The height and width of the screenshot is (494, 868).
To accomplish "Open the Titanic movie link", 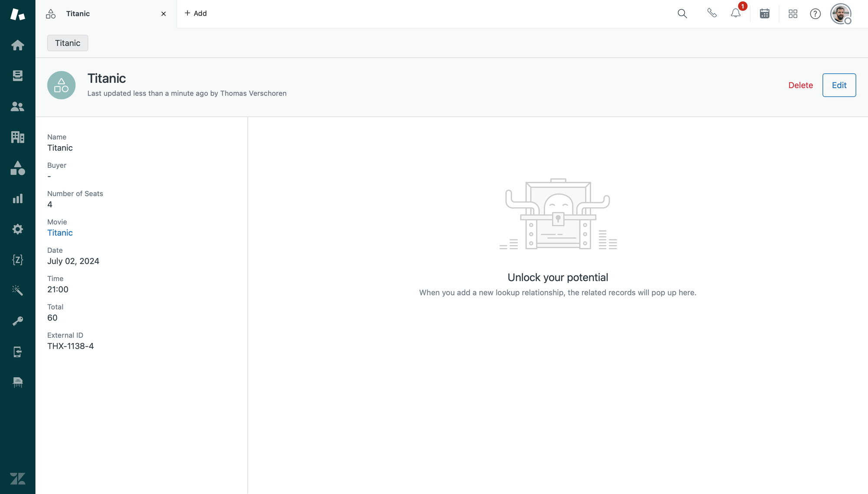I will tap(60, 233).
